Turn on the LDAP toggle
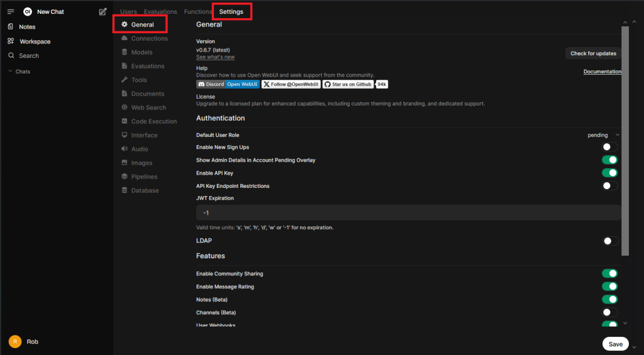 point(609,241)
